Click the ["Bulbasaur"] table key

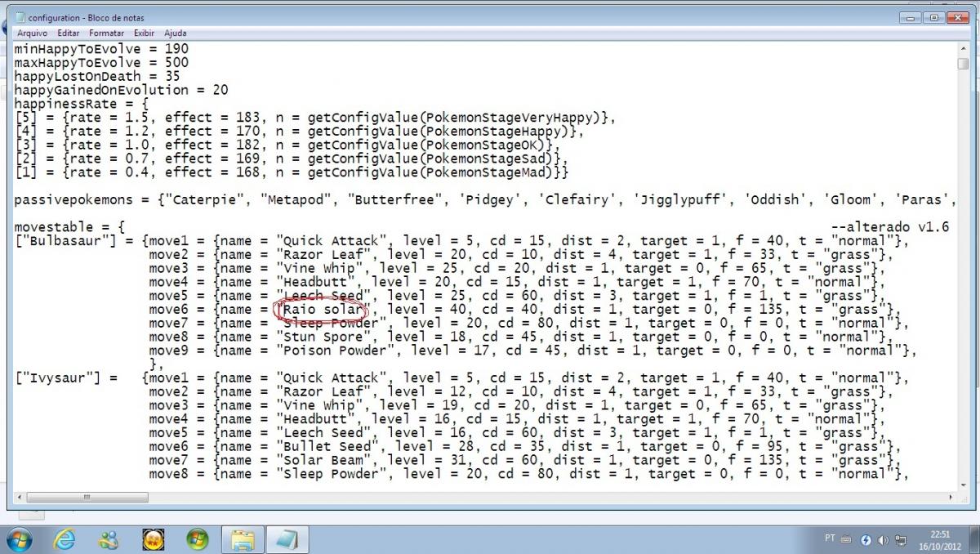69,242
